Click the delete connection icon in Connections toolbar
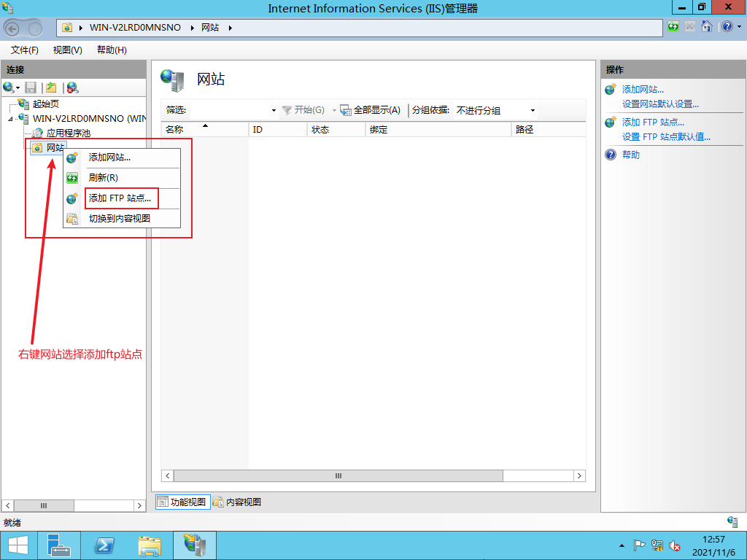This screenshot has height=560, width=747. coord(72,87)
